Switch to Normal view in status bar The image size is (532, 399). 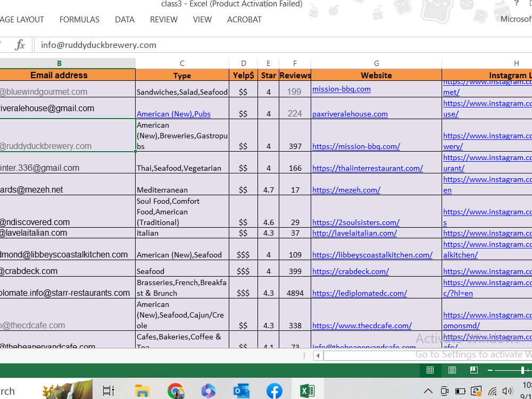pyautogui.click(x=430, y=370)
